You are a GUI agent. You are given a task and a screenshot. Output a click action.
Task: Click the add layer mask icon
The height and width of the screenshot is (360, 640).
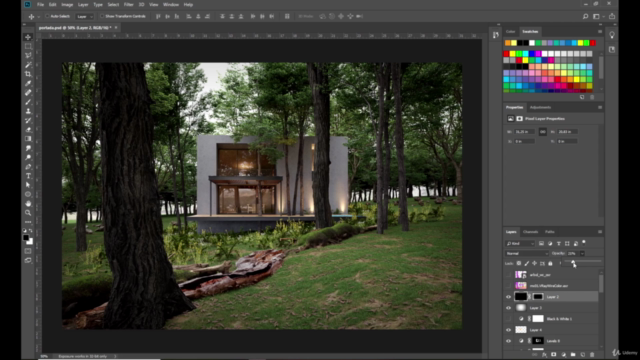[x=554, y=355]
